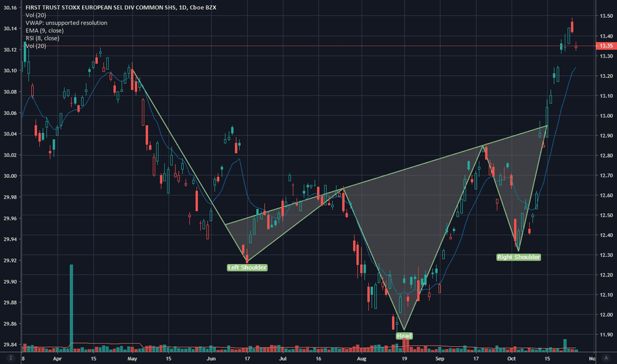Click the 19 date label under Head
This screenshot has width=617, height=364.
tap(404, 359)
